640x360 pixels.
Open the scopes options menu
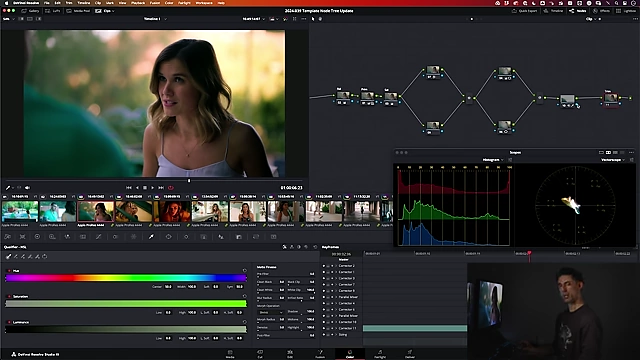pos(631,152)
